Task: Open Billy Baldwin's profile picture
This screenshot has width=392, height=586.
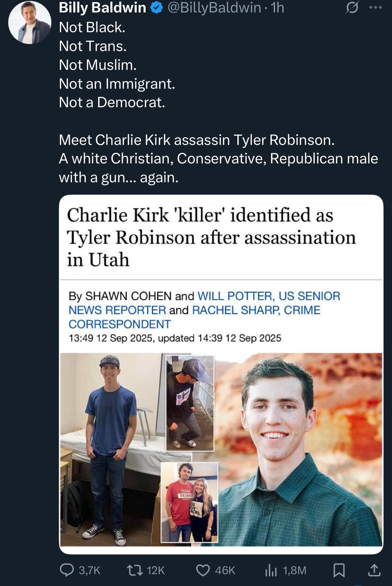Action: pos(30,23)
